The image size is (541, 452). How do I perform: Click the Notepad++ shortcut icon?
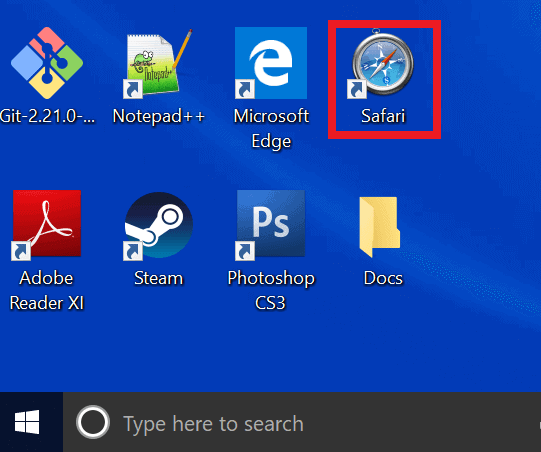[158, 63]
